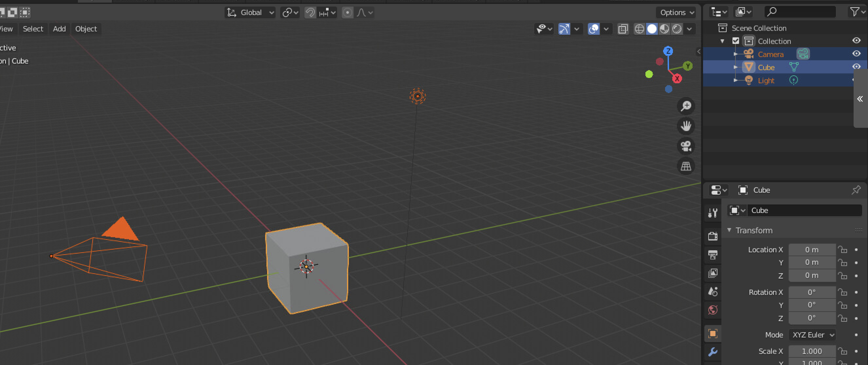The width and height of the screenshot is (868, 365).
Task: Toggle show gizmo button
Action: tap(564, 29)
